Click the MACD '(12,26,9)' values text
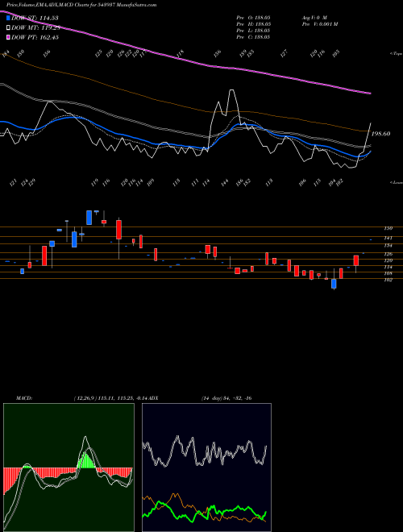 coord(111,398)
